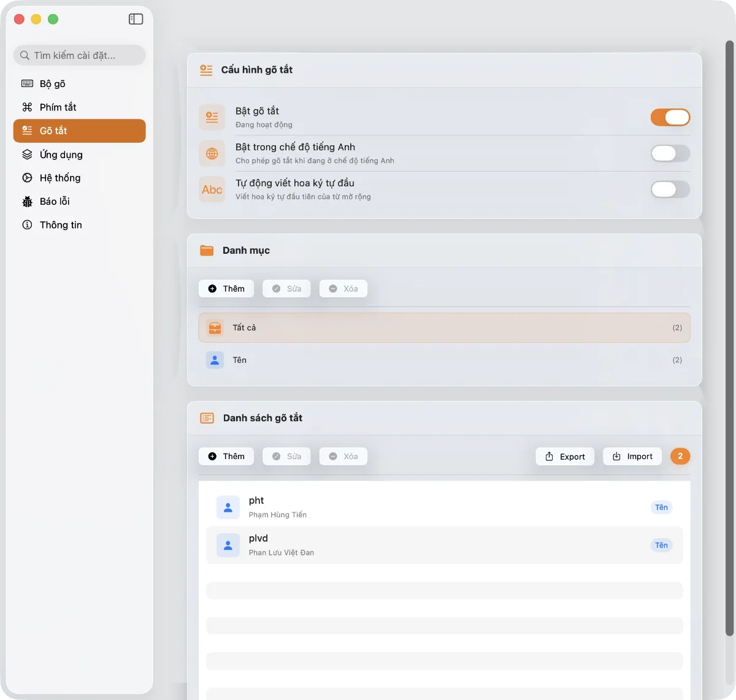Toggle the sidebar visibility icon
Screen dimensions: 736x700
click(x=136, y=19)
